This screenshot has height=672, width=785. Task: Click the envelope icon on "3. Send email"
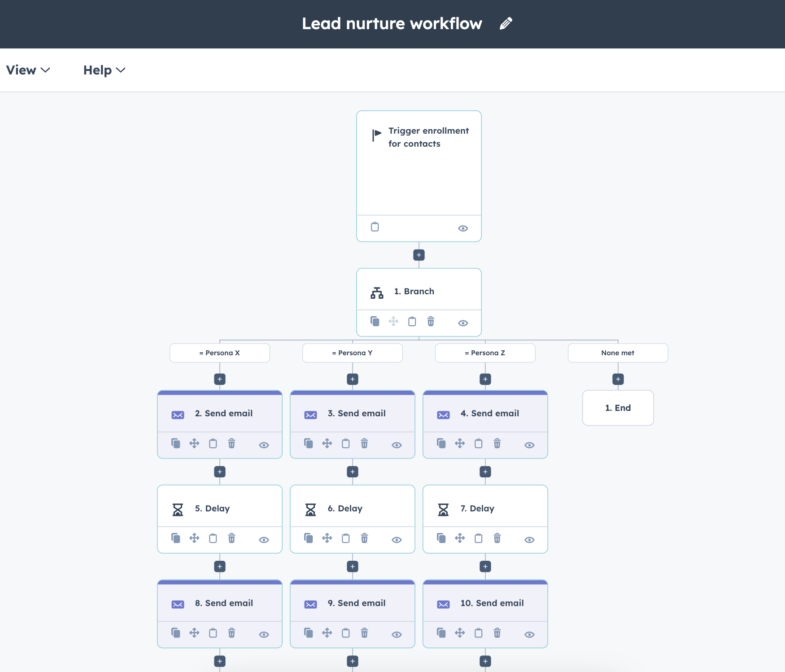[310, 415]
